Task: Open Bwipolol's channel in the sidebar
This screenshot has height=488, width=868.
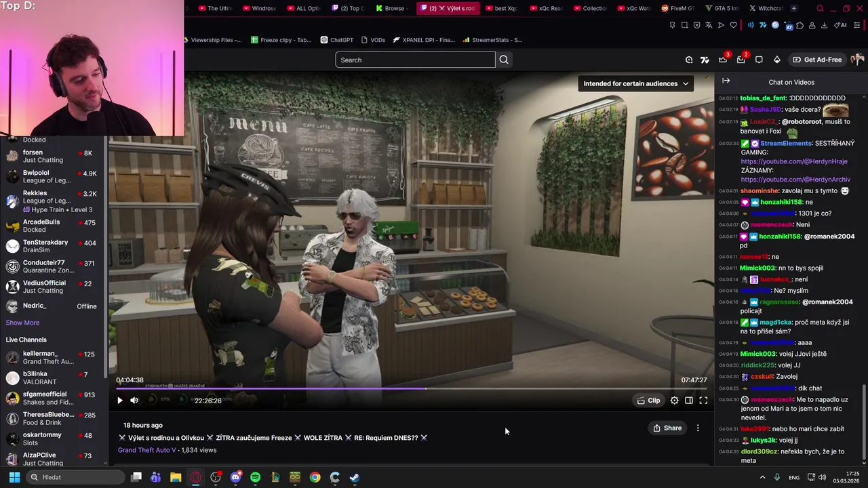Action: (54, 176)
